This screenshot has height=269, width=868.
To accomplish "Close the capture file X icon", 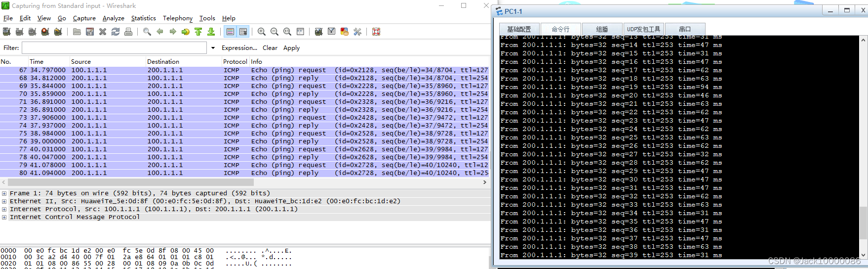I will click(103, 32).
